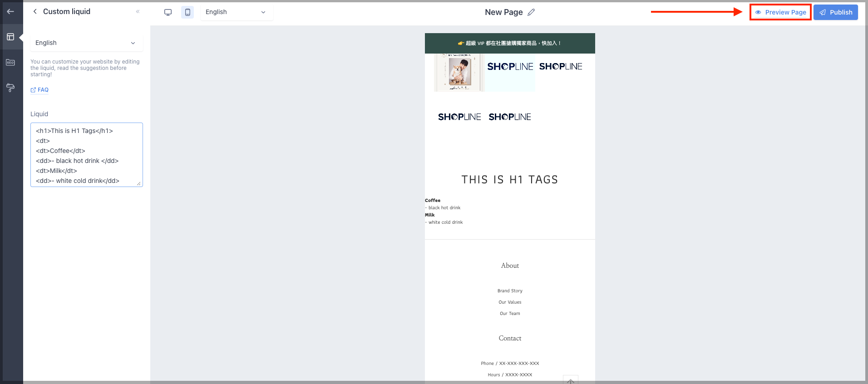Open the SEO settings sidebar icon
The width and height of the screenshot is (868, 384).
pos(10,62)
